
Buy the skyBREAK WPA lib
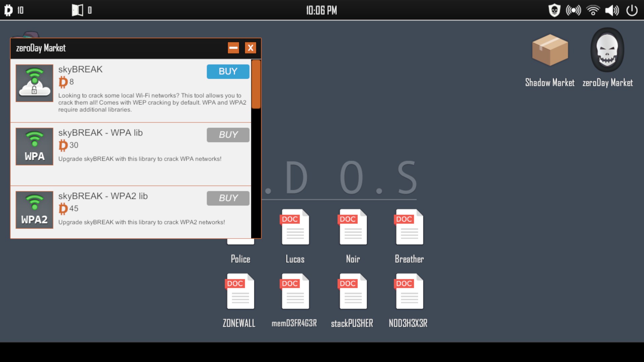pos(228,135)
